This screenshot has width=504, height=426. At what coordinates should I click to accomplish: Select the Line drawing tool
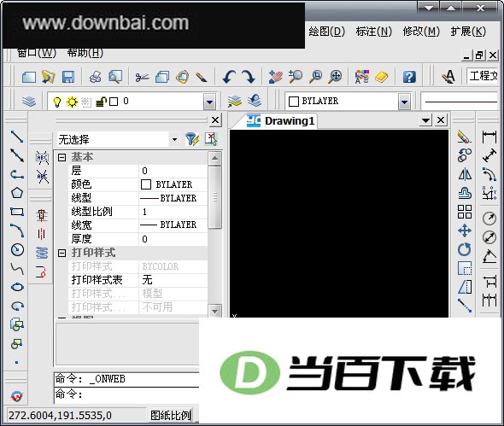pyautogui.click(x=17, y=137)
